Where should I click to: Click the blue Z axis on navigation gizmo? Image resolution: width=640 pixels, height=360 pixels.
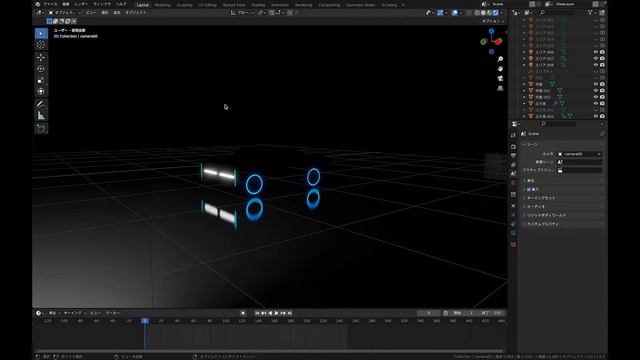click(x=491, y=31)
